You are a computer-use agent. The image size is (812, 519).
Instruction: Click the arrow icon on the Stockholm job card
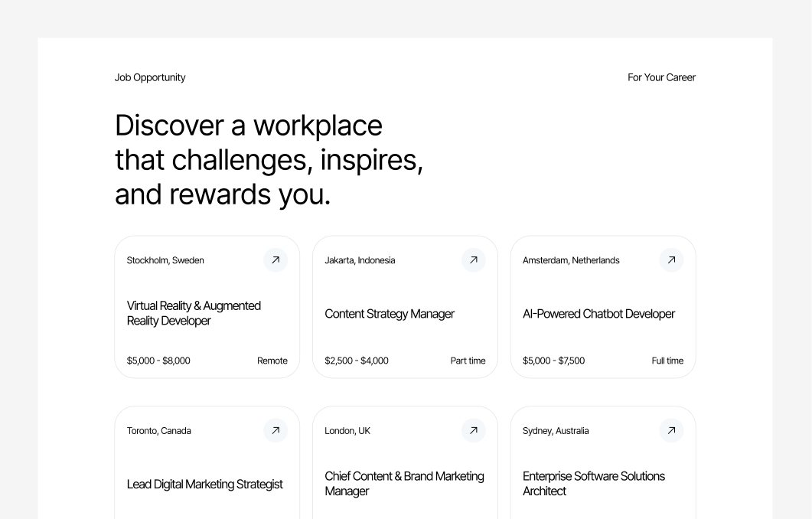pyautogui.click(x=276, y=260)
